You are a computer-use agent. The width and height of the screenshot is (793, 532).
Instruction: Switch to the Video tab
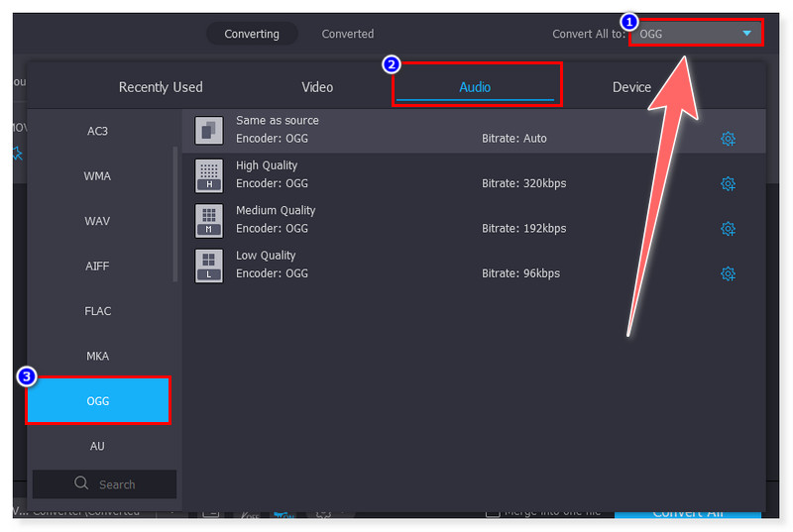(x=317, y=87)
